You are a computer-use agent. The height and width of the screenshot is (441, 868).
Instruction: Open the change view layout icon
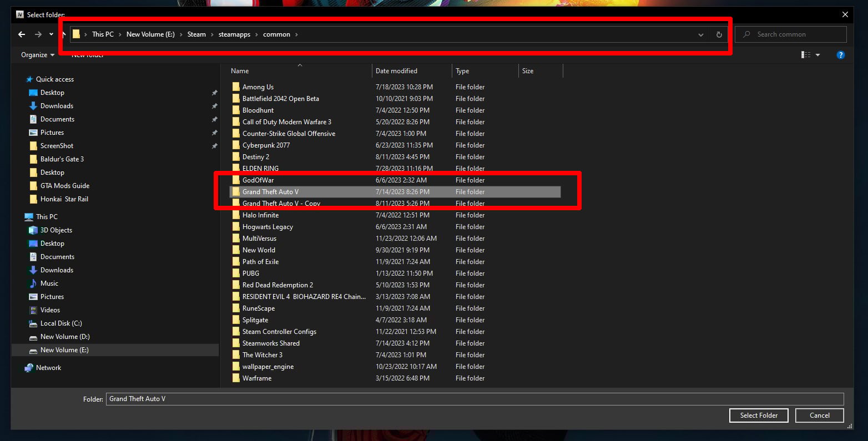coord(805,55)
